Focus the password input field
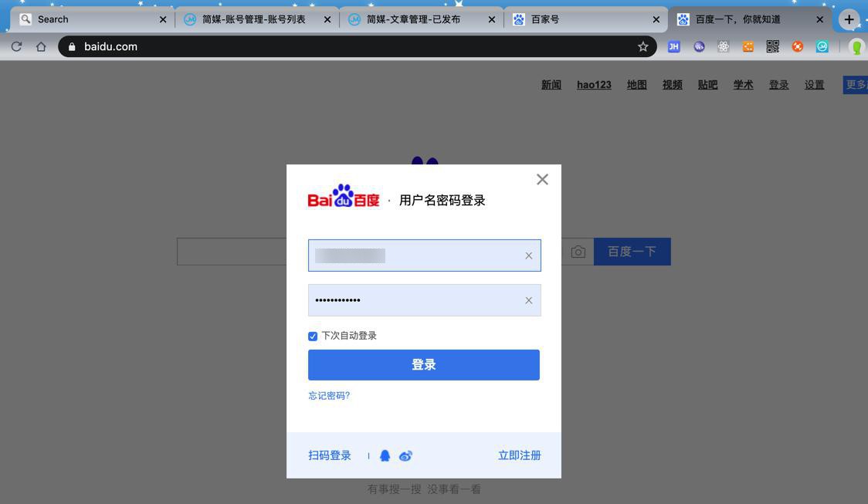Image resolution: width=868 pixels, height=504 pixels. 425,300
